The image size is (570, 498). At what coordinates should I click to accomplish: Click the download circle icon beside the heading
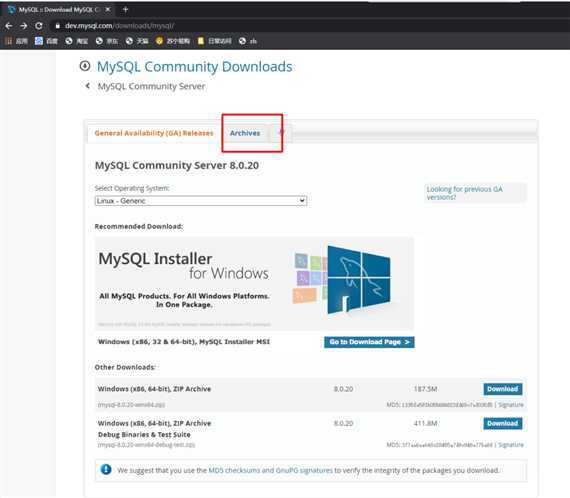point(85,66)
